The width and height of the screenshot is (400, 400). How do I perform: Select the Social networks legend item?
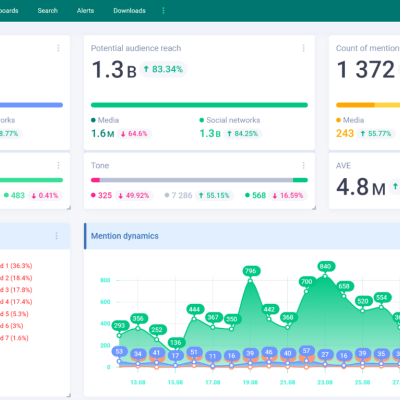coord(230,120)
